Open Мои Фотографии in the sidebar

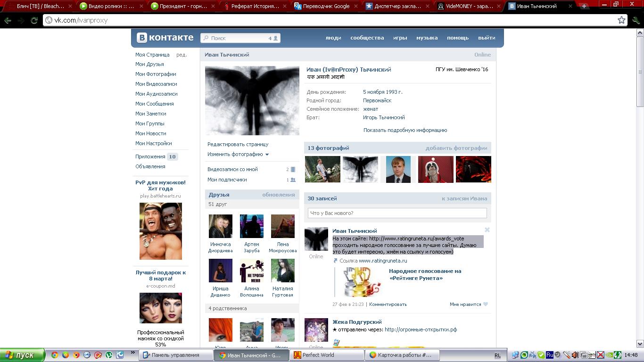(156, 74)
